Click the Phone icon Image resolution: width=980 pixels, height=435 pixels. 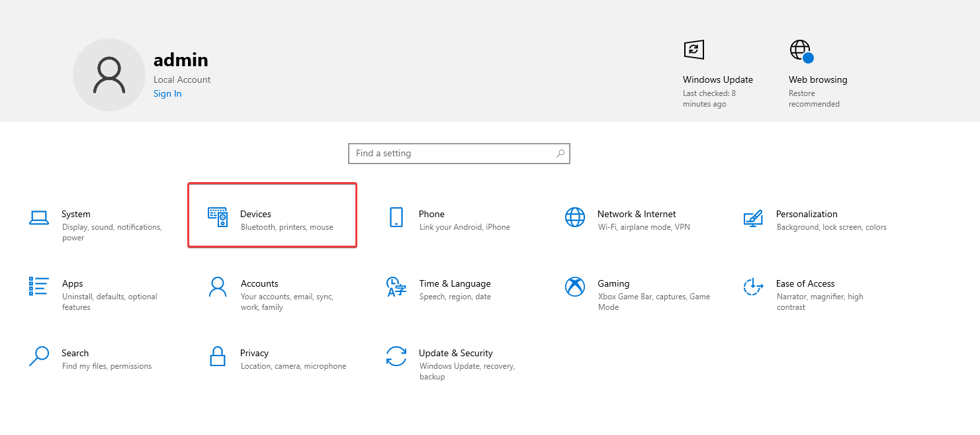pos(396,217)
